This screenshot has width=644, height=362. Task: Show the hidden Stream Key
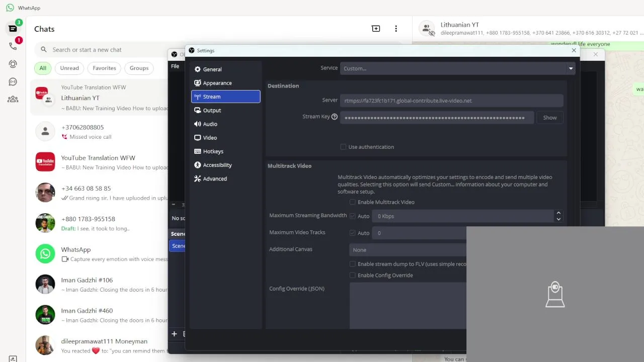[x=550, y=118]
